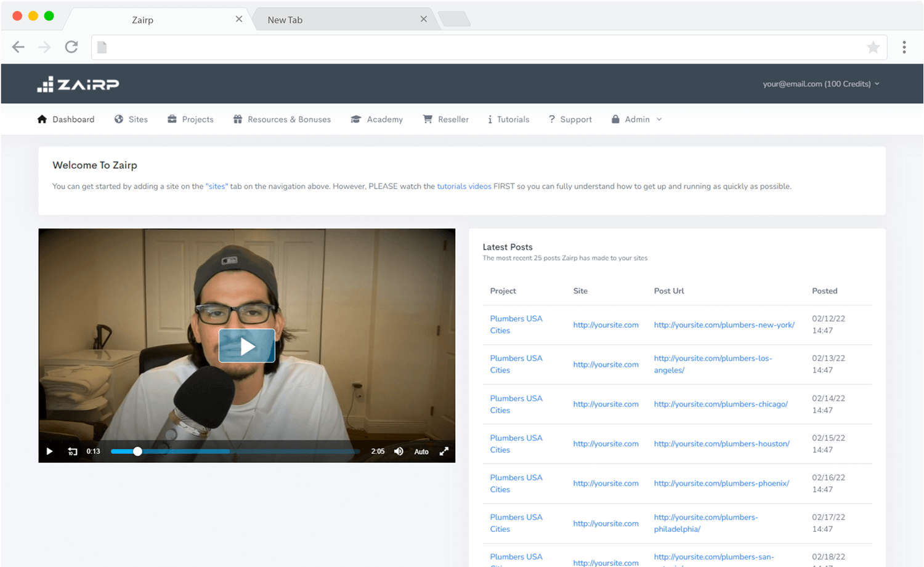Click the small play icon in video bar
Image resolution: width=924 pixels, height=567 pixels.
(x=50, y=451)
